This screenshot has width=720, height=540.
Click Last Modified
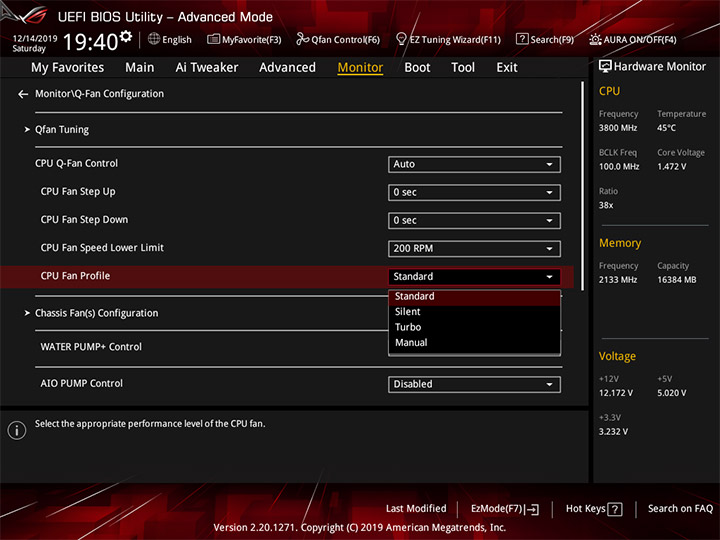416,509
